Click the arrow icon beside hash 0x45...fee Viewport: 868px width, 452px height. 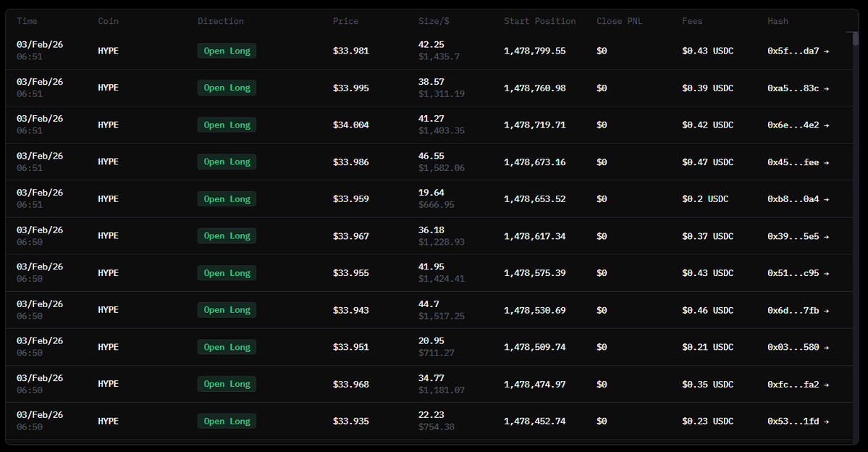click(x=826, y=162)
